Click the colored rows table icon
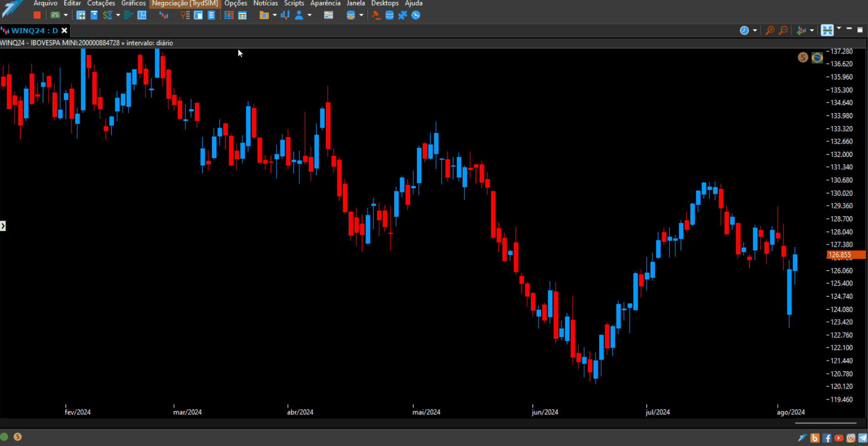 [x=242, y=15]
